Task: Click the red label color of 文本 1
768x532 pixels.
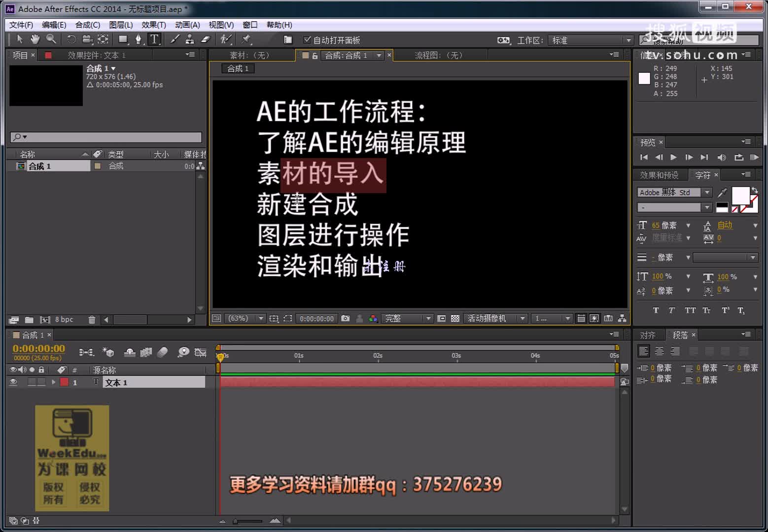Action: pos(64,382)
